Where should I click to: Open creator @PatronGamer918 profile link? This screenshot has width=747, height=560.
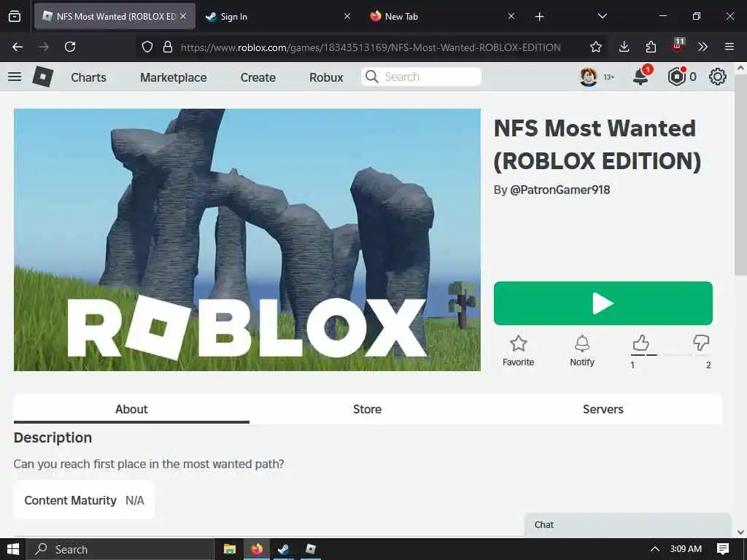coord(560,190)
